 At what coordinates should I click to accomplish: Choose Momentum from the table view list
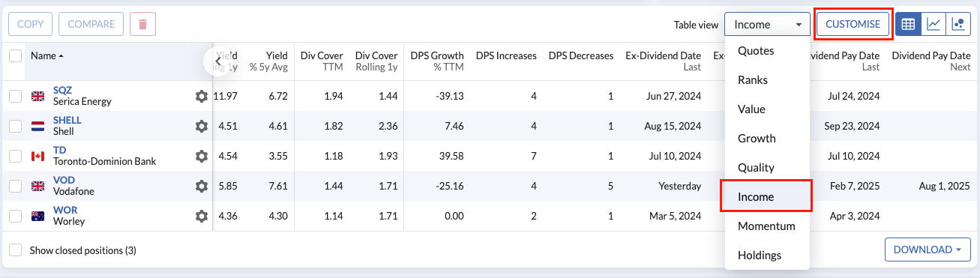click(x=766, y=226)
